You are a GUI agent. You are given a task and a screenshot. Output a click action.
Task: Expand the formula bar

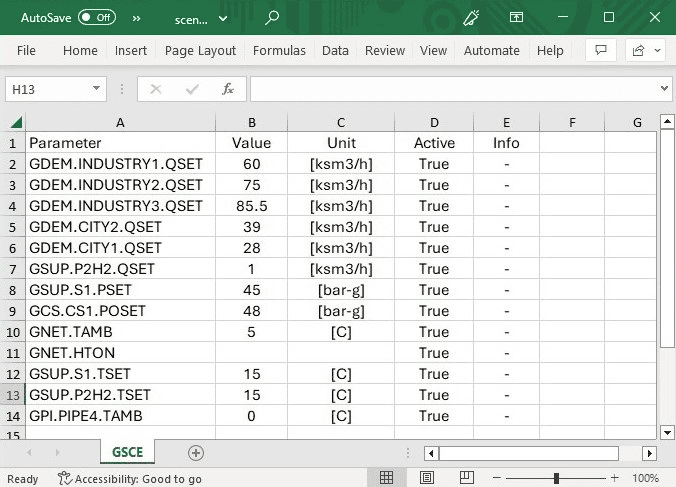click(x=665, y=89)
